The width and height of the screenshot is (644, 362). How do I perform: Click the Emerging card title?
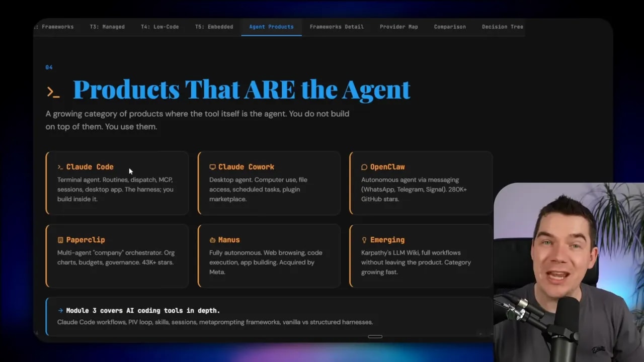[387, 240]
